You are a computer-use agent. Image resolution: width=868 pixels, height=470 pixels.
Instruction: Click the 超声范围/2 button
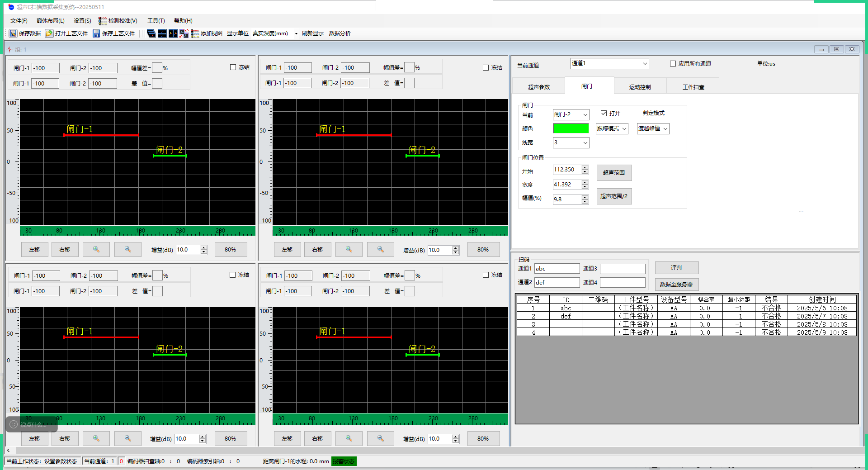pos(614,196)
